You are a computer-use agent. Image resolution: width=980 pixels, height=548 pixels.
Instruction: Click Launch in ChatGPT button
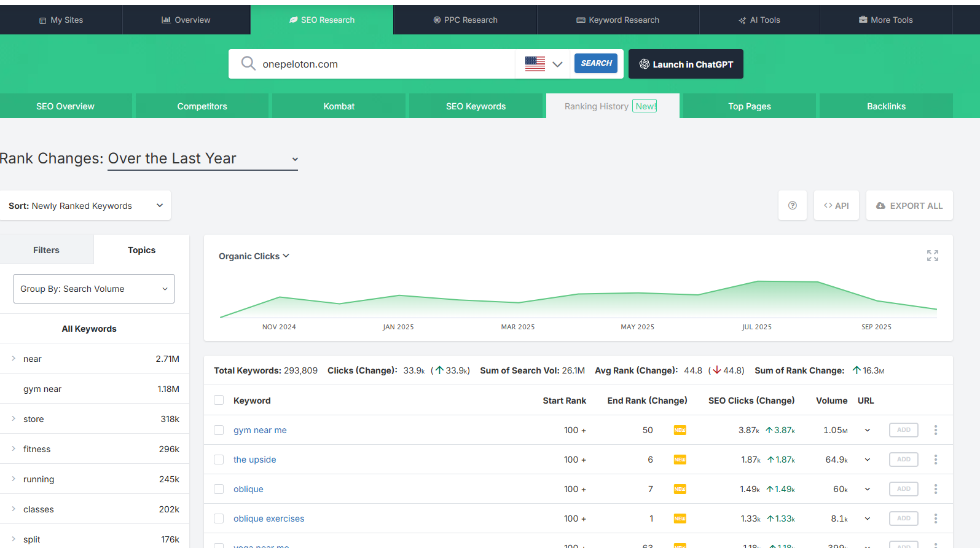(x=686, y=64)
